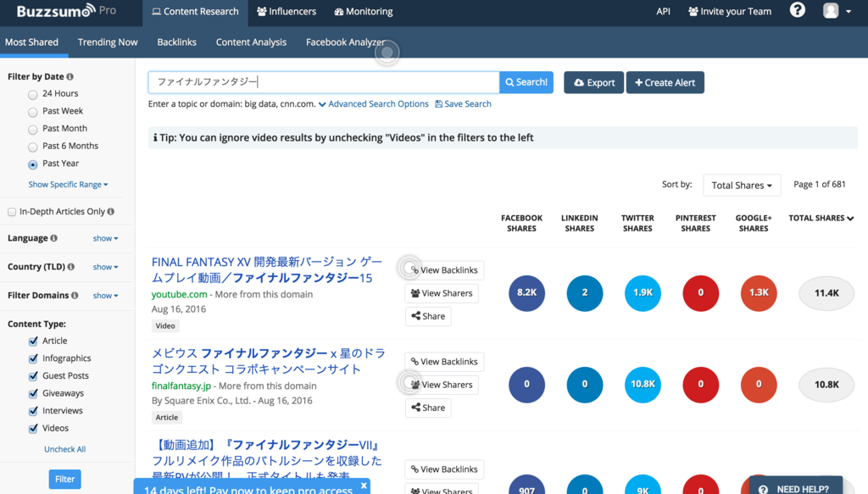Click Invite your Team

coord(730,12)
